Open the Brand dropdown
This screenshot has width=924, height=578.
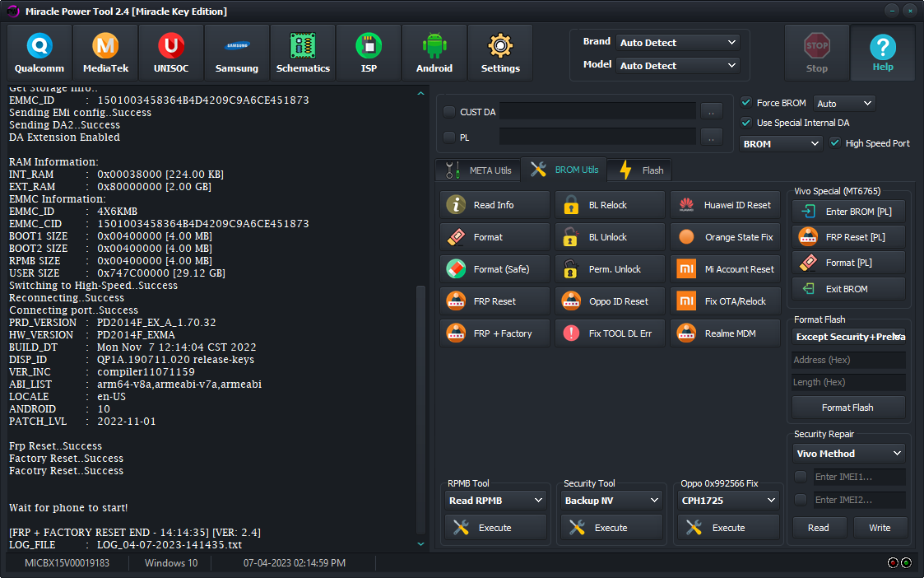tap(678, 43)
